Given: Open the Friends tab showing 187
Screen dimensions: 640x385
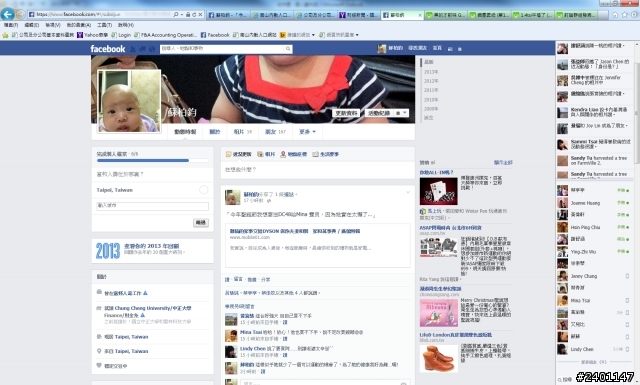Looking at the screenshot, I should pos(276,132).
